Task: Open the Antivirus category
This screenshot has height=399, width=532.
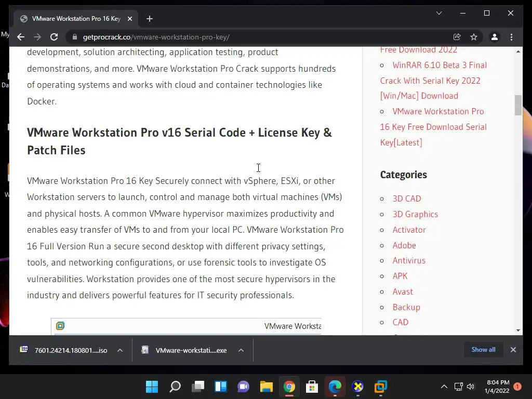Action: 409,261
